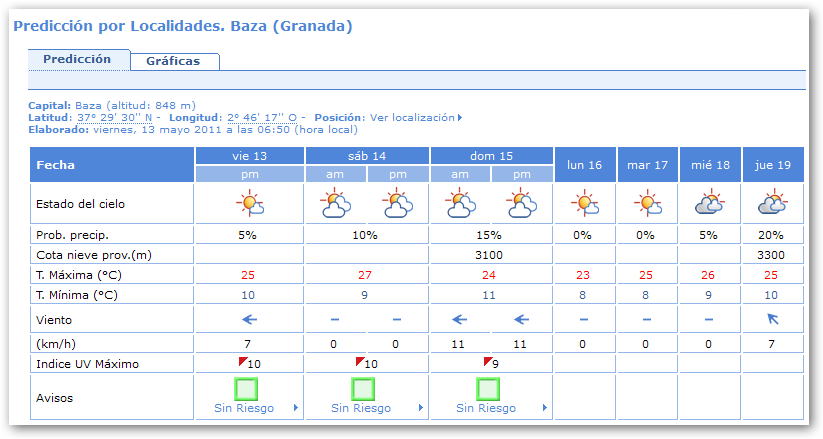Click the latitude 37° 29' 30'' link

coord(98,117)
